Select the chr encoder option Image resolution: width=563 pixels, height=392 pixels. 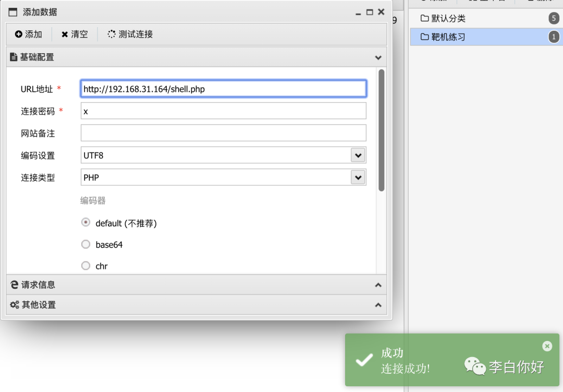tap(85, 266)
